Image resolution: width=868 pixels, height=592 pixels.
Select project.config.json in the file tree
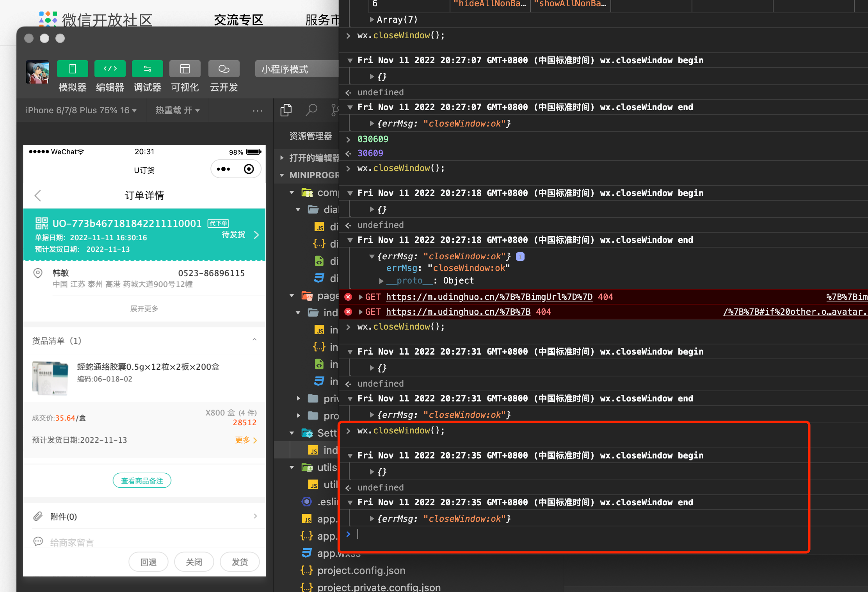pos(361,571)
